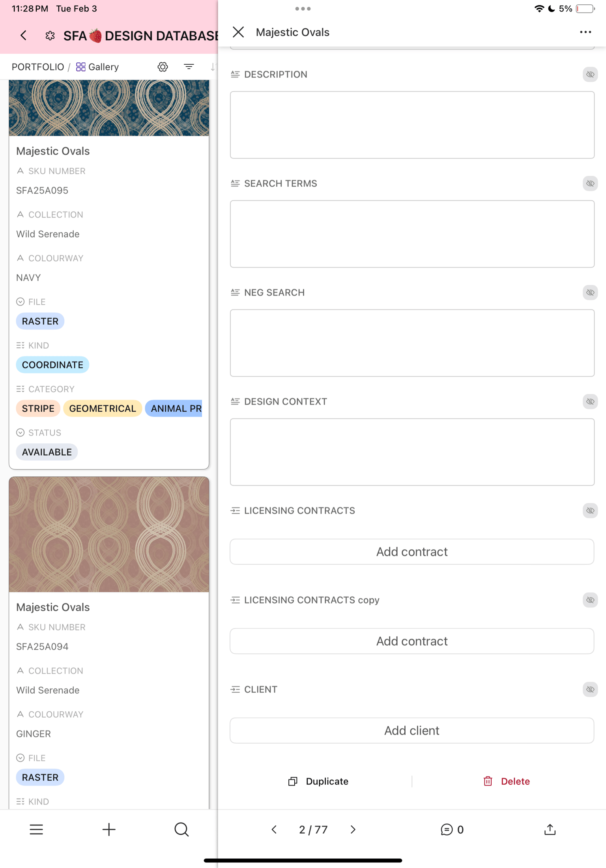Tap Add contract under LICENSING CONTRACTS copy
The height and width of the screenshot is (868, 606).
(412, 641)
